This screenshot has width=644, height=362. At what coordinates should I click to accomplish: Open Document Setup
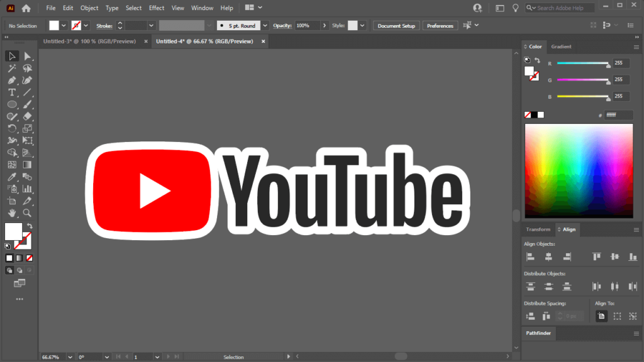(x=396, y=26)
